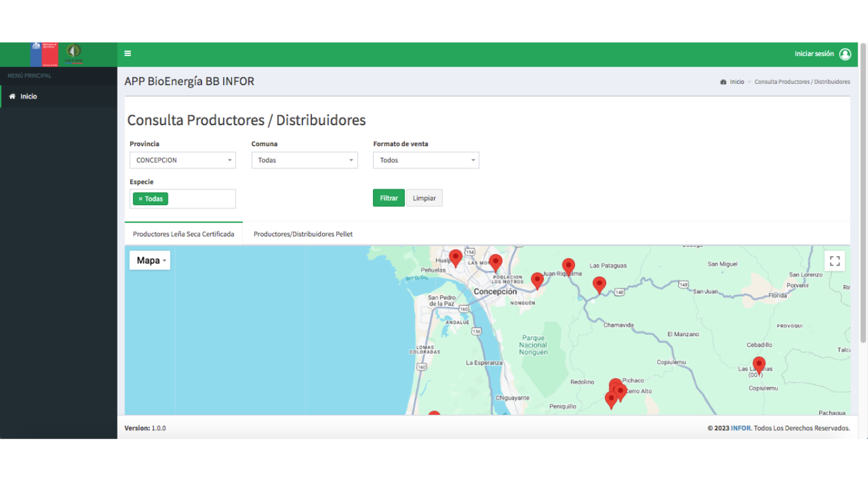Click the INFOR link in the footer
868x488 pixels.
click(740, 428)
